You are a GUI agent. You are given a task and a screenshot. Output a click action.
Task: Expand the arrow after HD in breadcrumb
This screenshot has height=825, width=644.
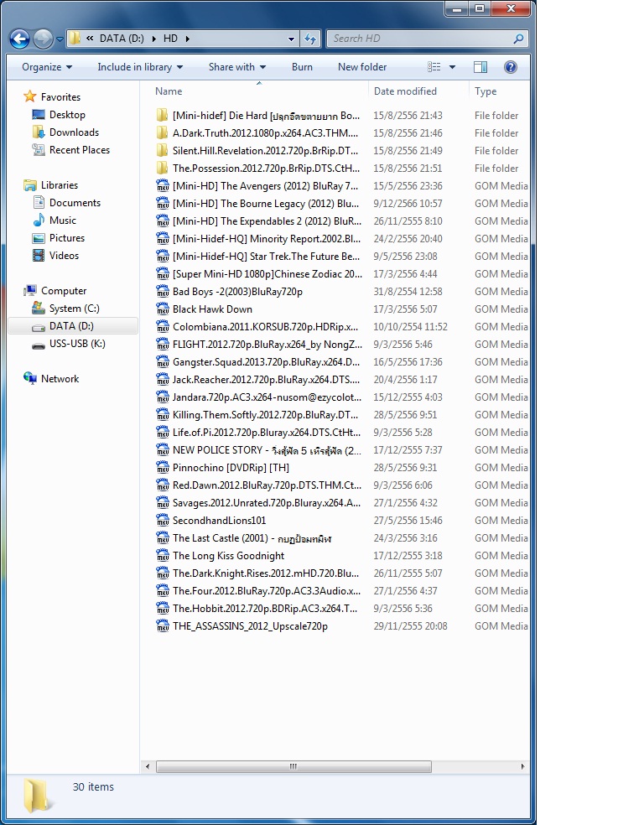point(187,39)
